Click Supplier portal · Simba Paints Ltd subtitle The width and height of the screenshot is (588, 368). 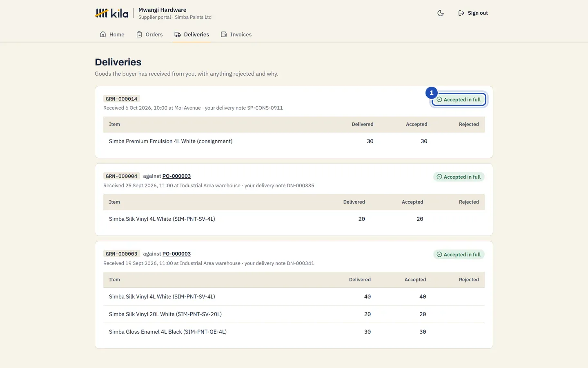175,17
